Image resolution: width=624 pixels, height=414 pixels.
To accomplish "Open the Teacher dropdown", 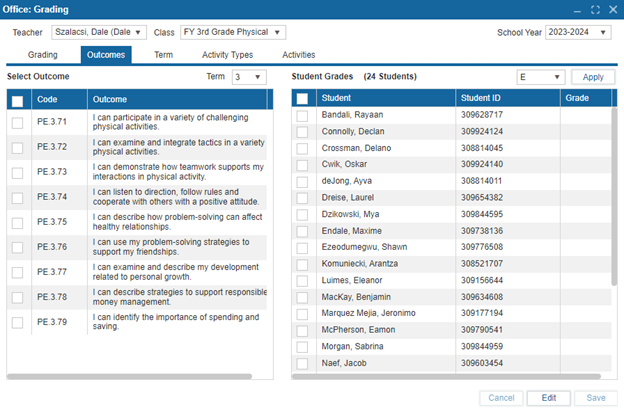I will (99, 33).
